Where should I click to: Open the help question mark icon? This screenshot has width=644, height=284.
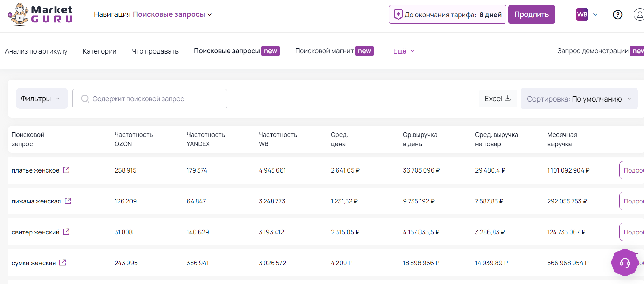618,15
